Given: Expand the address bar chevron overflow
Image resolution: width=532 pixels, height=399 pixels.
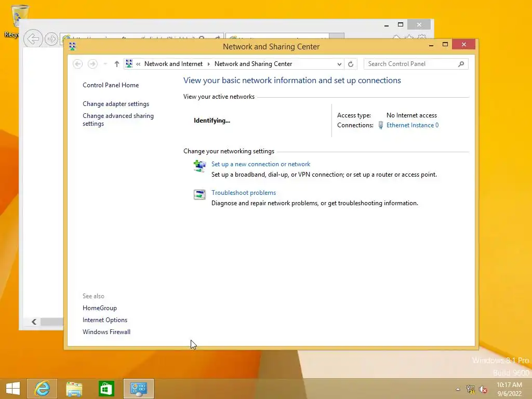Looking at the screenshot, I should coord(138,64).
